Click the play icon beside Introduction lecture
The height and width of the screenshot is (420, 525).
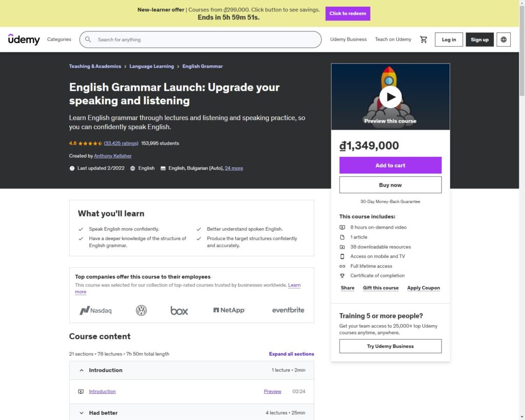click(x=80, y=392)
